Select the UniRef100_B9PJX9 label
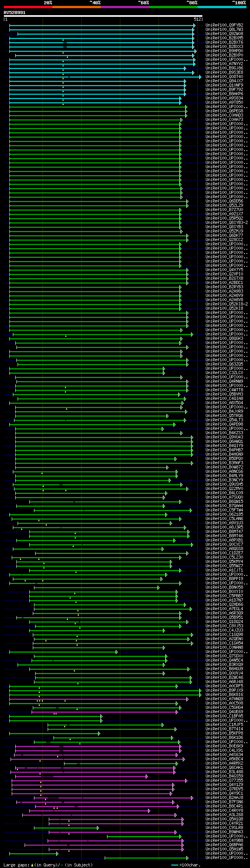Viewport: 250px width, 868px height. [224, 690]
